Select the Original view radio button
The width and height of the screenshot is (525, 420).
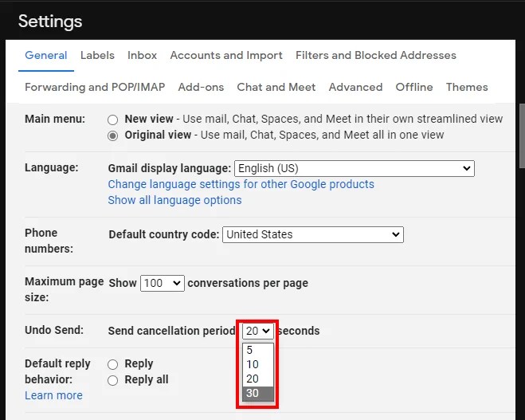pyautogui.click(x=113, y=135)
